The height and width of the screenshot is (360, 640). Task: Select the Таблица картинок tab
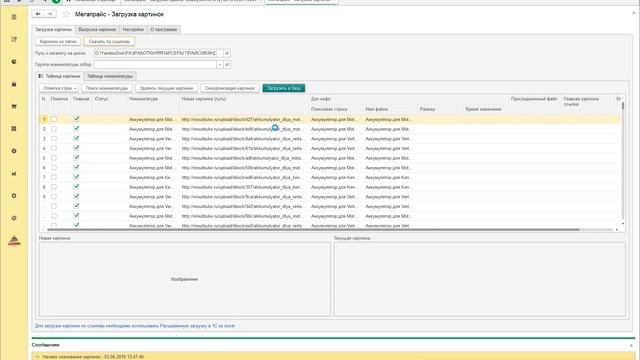[60, 76]
